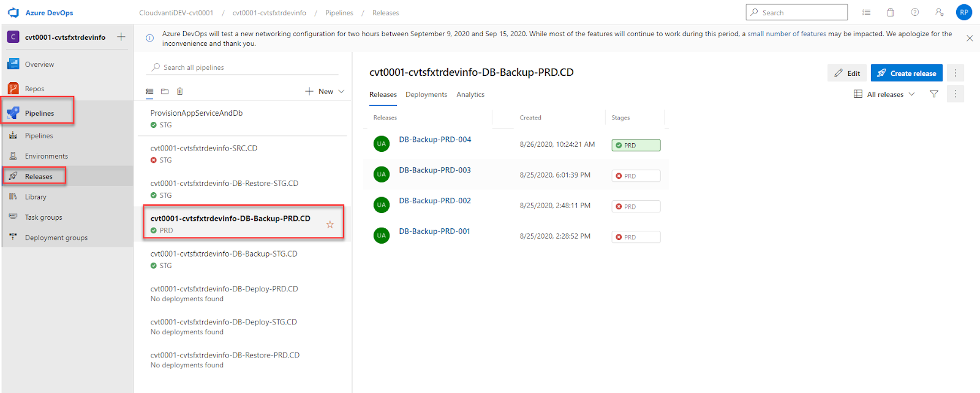Follow the 'small number of features' link

tap(786, 34)
